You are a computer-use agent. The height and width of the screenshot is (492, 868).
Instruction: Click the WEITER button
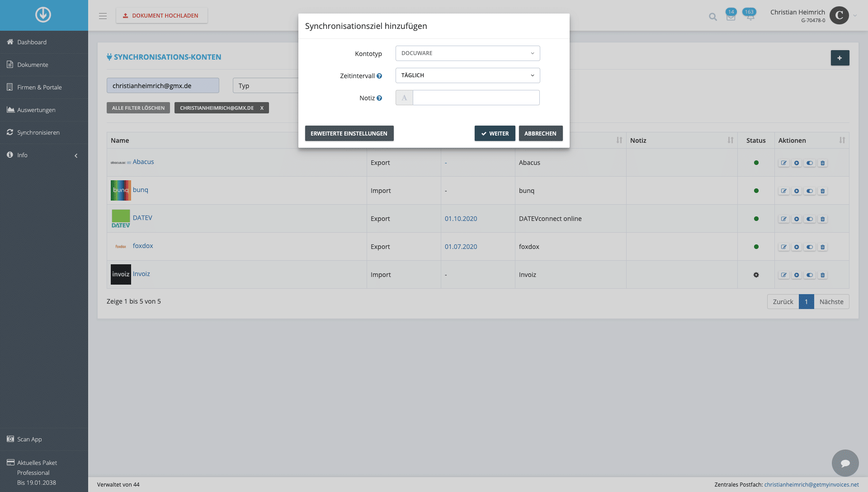coord(495,133)
